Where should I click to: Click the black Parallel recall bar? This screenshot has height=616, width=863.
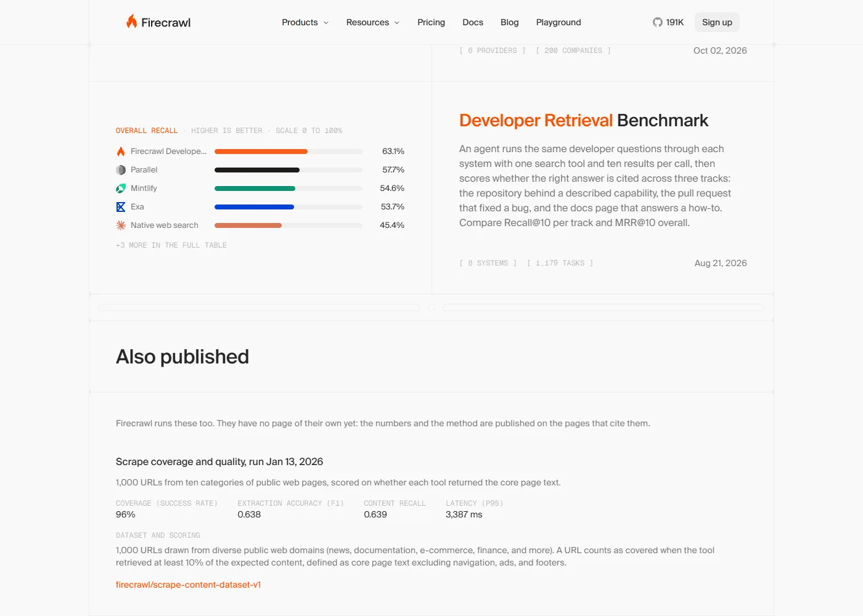(257, 170)
